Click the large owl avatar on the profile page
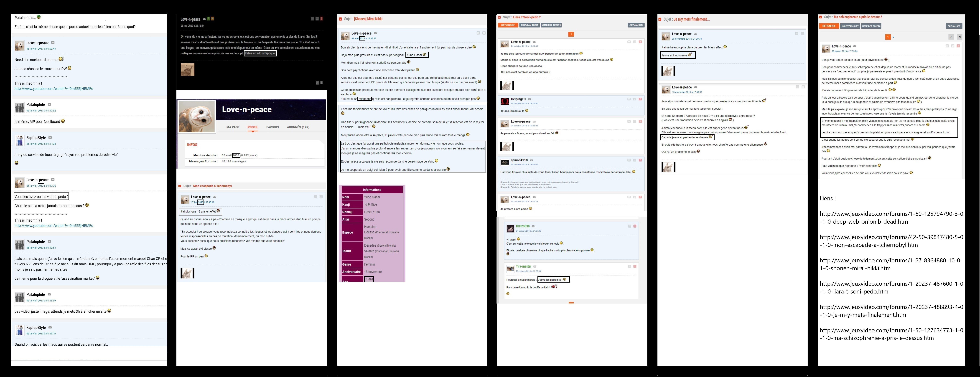Image resolution: width=980 pixels, height=377 pixels. click(197, 117)
